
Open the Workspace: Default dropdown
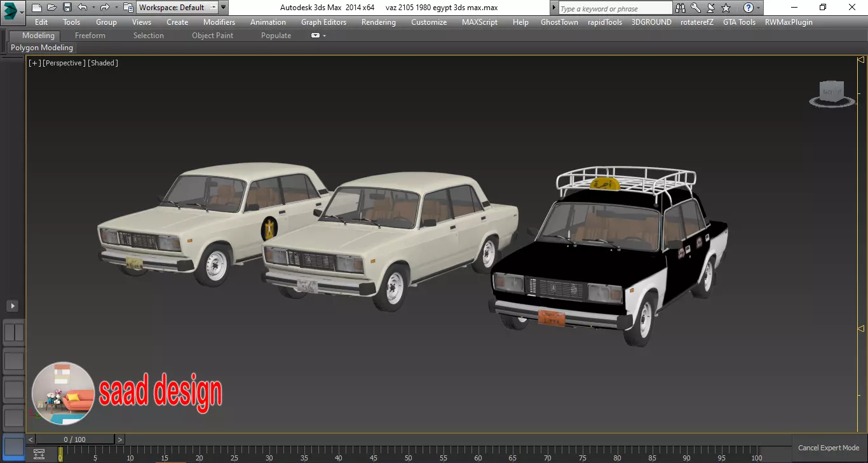(177, 8)
